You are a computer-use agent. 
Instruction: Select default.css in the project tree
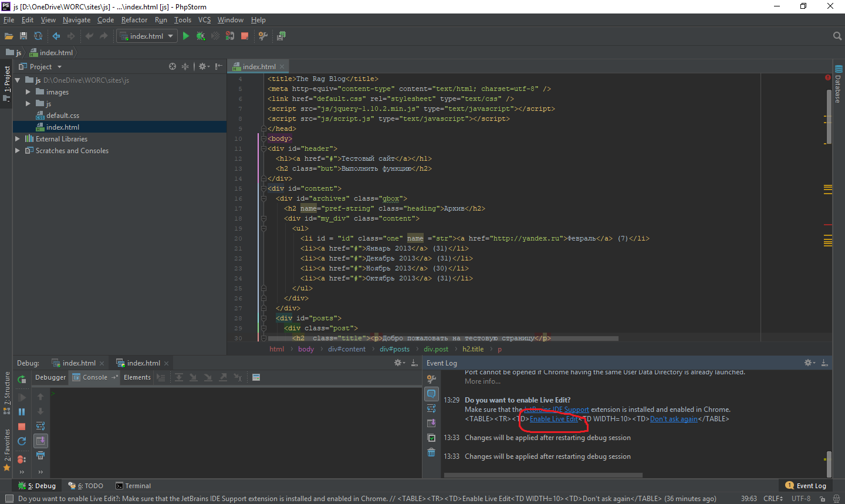pos(63,116)
